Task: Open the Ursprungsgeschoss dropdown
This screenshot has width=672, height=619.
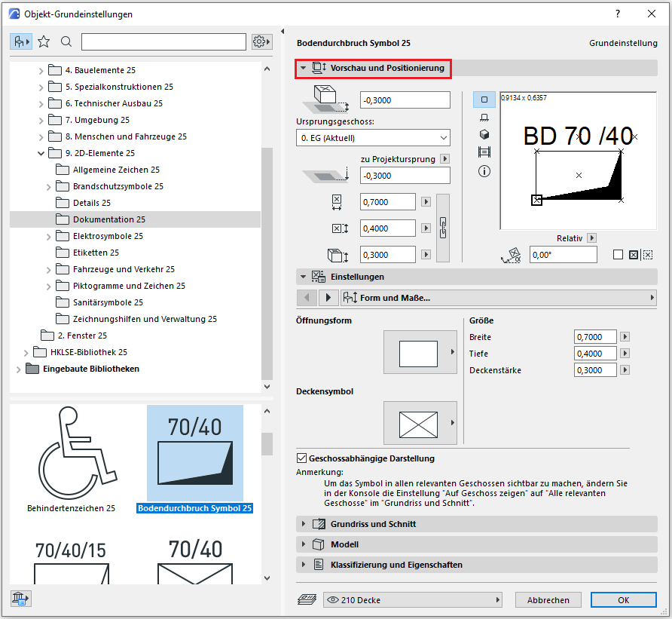Action: (373, 138)
